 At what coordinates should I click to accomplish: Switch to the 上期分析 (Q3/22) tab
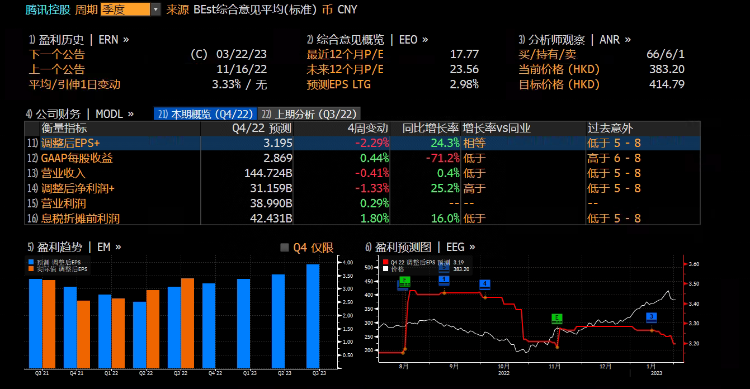[309, 114]
